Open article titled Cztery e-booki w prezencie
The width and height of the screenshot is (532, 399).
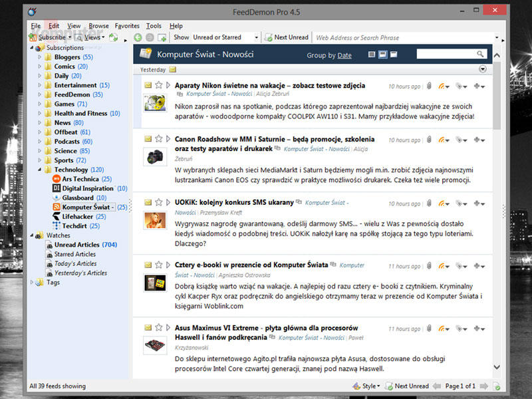(x=251, y=265)
